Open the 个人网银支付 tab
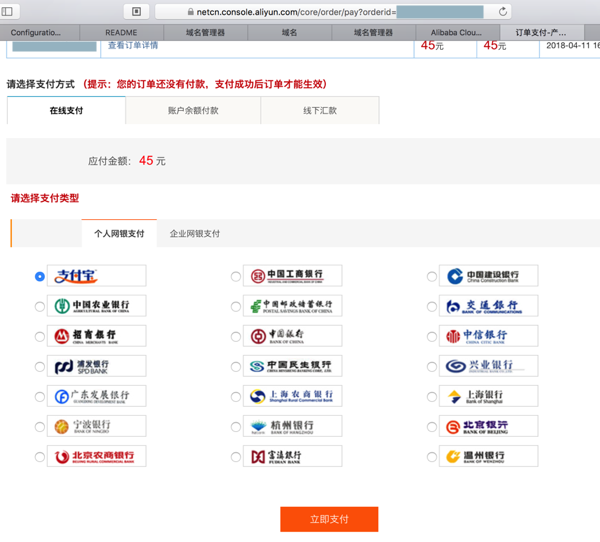Viewport: 600px width, 542px height. pyautogui.click(x=119, y=233)
